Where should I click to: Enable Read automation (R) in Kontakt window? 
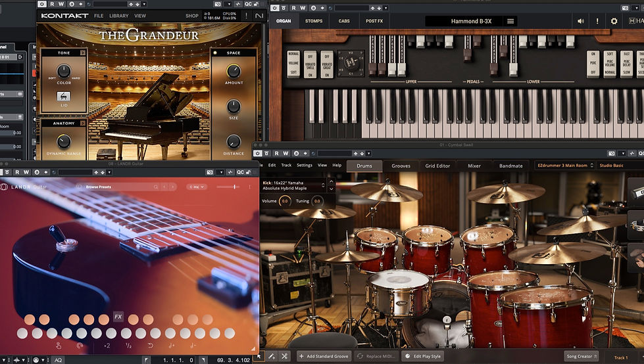pyautogui.click(x=52, y=4)
